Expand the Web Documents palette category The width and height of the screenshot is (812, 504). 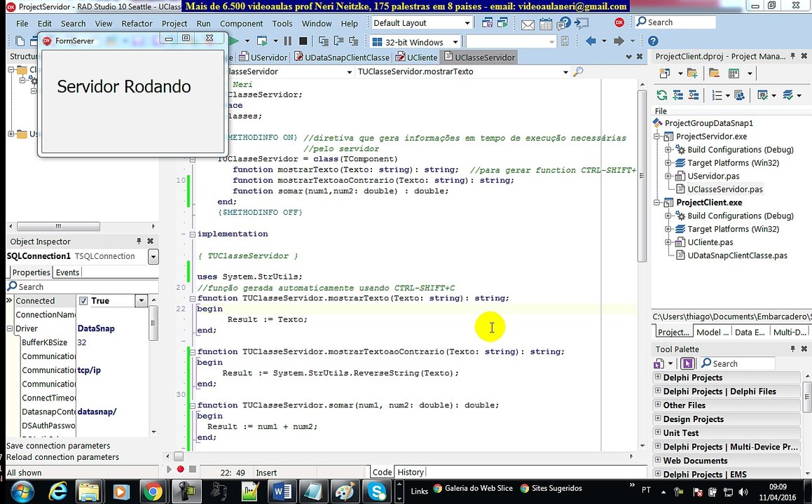tap(658, 460)
